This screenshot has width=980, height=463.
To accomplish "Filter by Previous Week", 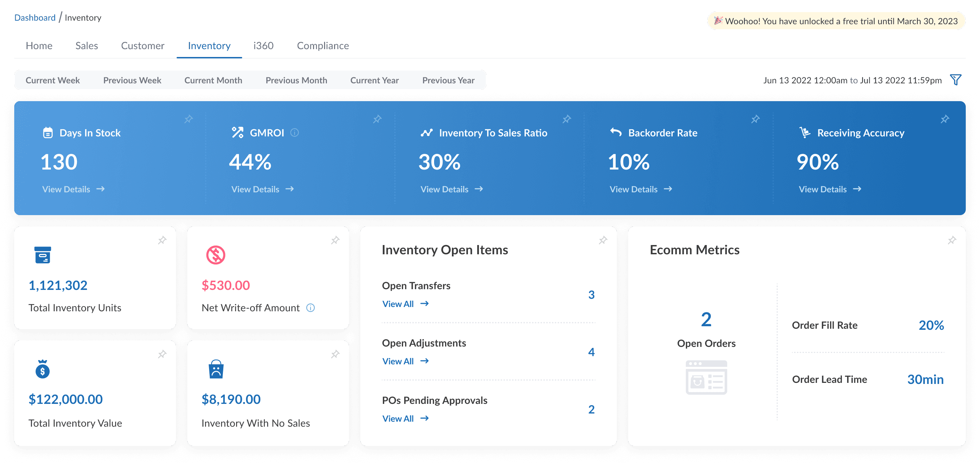I will point(132,80).
